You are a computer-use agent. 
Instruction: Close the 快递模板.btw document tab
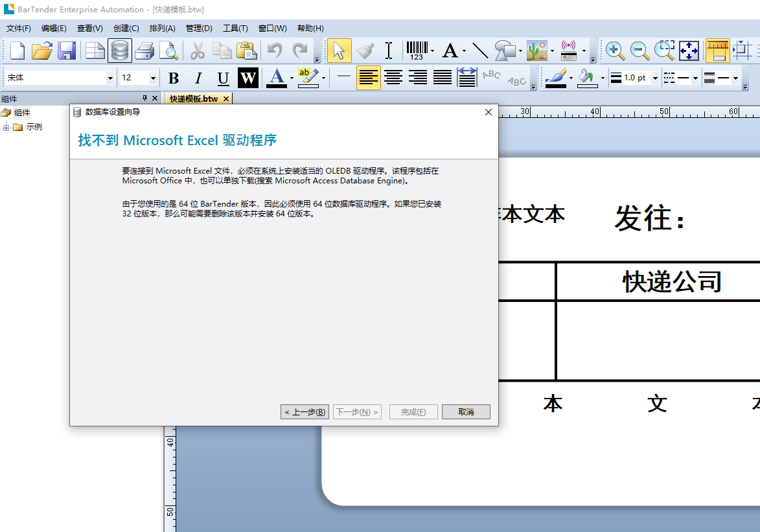[226, 99]
